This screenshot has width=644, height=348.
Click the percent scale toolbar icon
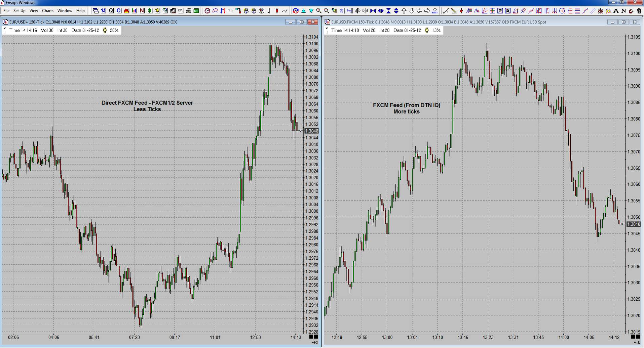coord(342,11)
